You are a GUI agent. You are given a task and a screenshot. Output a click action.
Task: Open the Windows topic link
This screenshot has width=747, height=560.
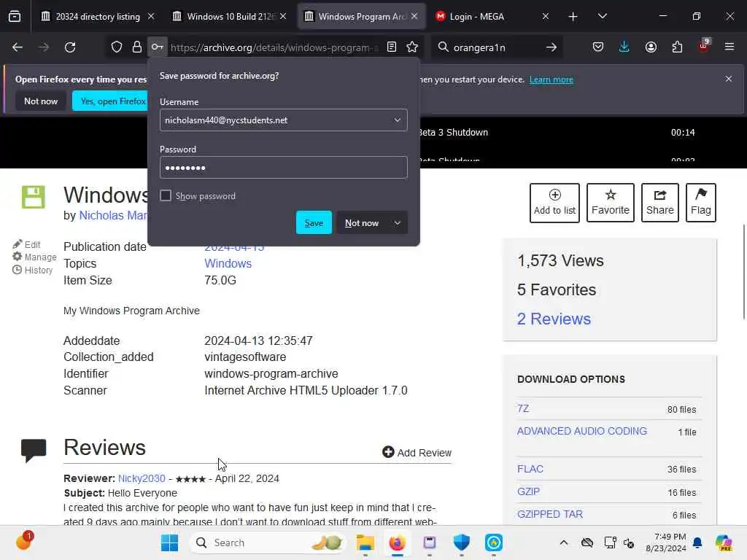point(228,264)
